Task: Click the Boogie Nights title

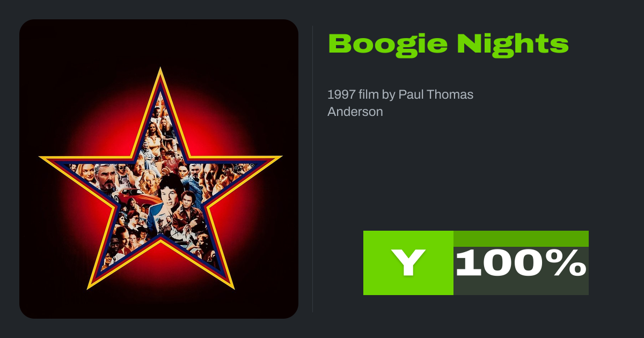Action: click(x=448, y=44)
